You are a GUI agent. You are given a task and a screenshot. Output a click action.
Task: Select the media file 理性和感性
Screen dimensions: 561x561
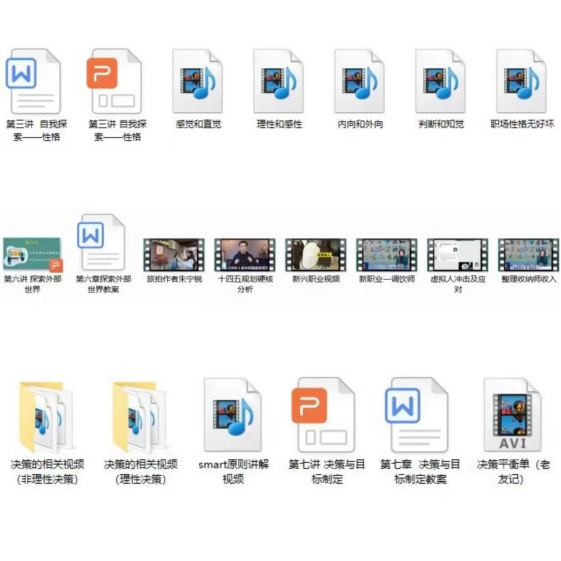point(279,81)
